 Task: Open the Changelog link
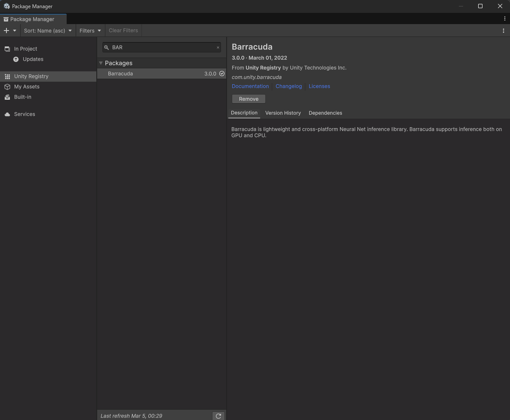coord(289,86)
